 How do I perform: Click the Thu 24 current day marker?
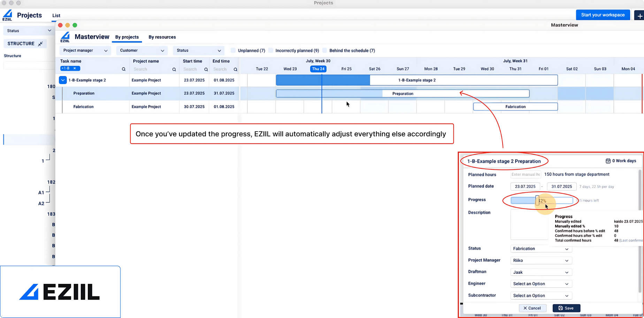[x=318, y=69]
